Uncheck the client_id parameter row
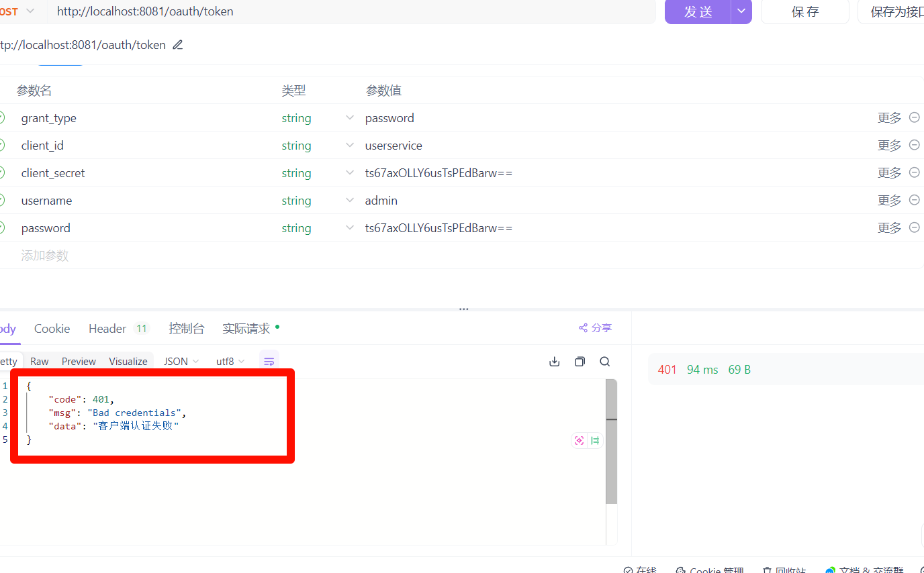 2,145
